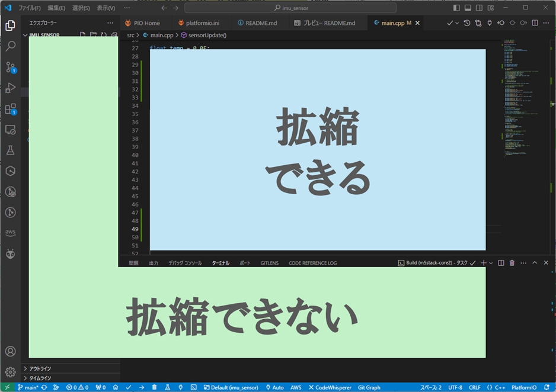Open the ファイル(F) menu

[x=30, y=8]
